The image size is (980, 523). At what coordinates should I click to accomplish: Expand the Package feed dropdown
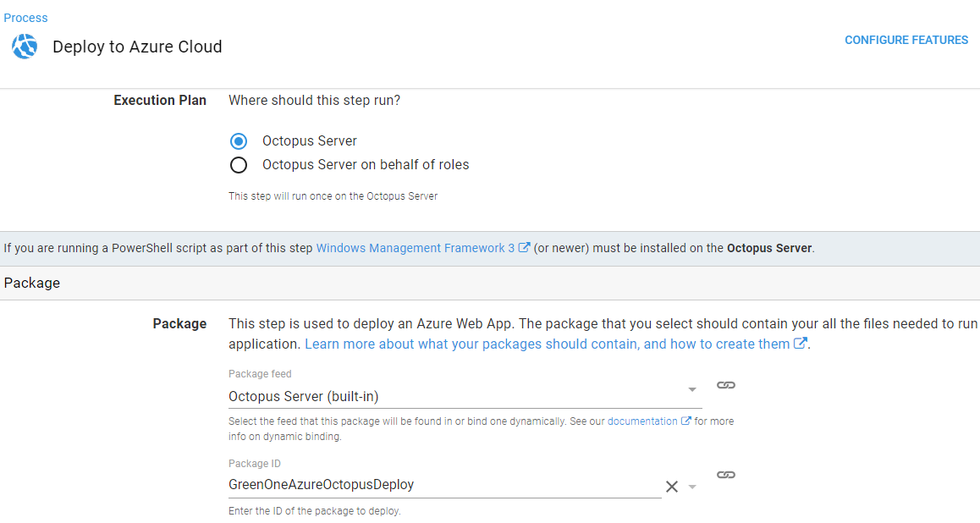[x=692, y=390]
